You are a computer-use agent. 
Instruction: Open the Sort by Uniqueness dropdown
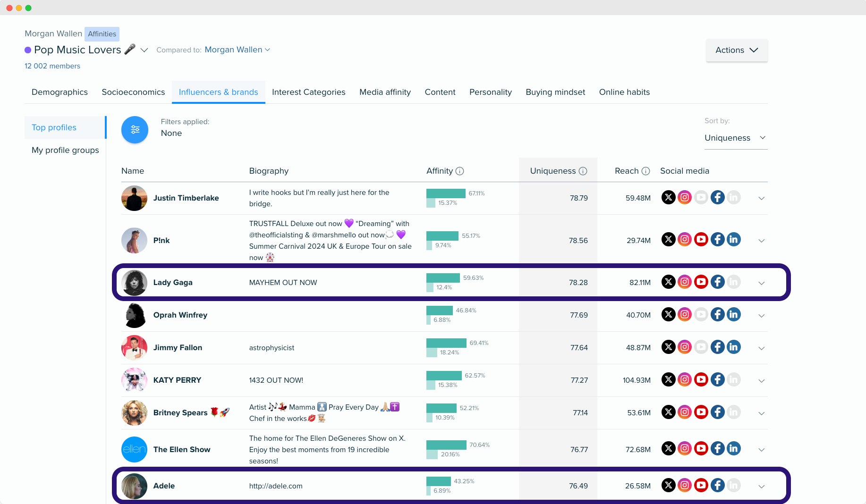tap(735, 138)
